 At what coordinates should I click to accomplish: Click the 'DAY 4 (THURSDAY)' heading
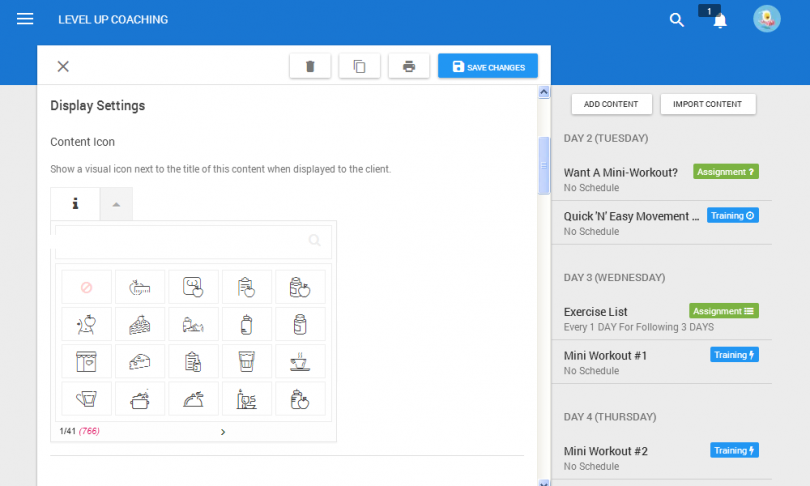(x=610, y=417)
